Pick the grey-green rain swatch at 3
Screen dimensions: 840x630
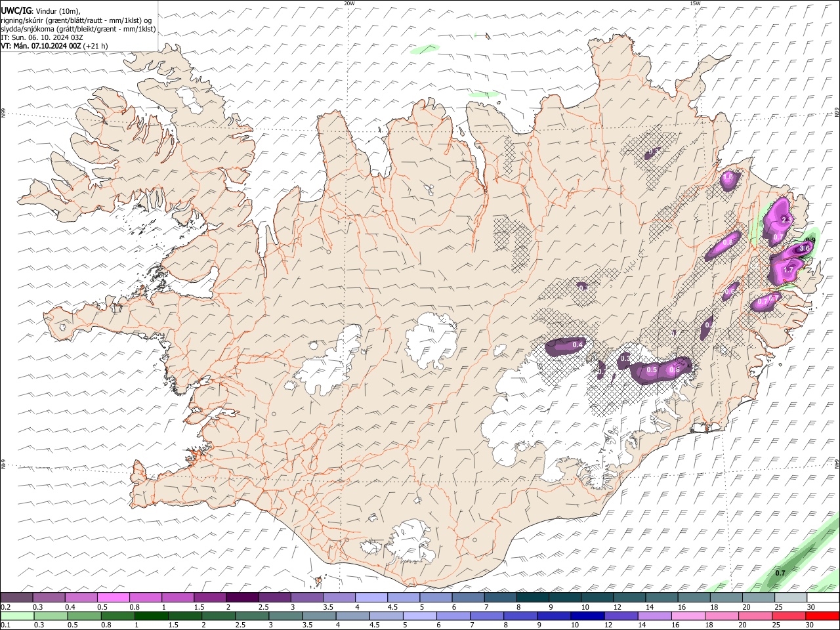(286, 616)
